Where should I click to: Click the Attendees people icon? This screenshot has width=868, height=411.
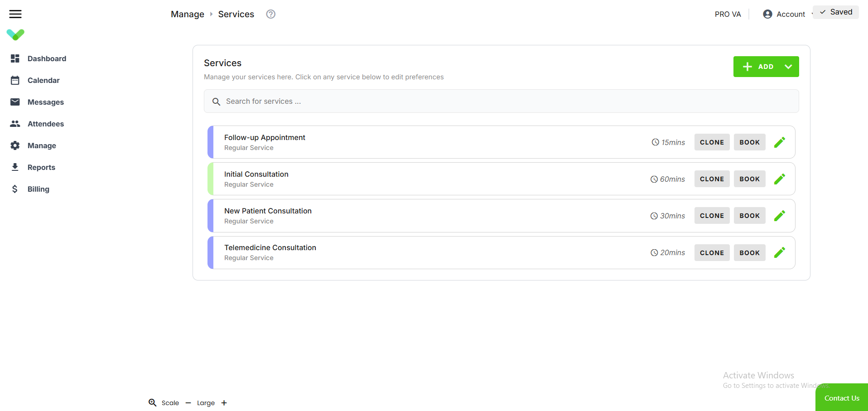15,124
